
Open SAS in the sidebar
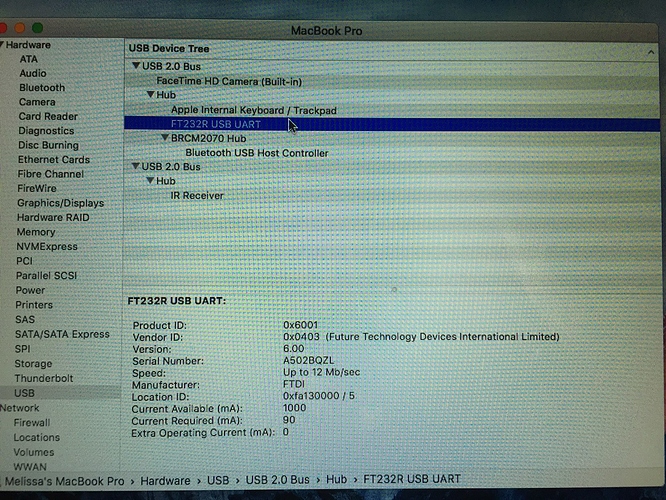coord(25,319)
